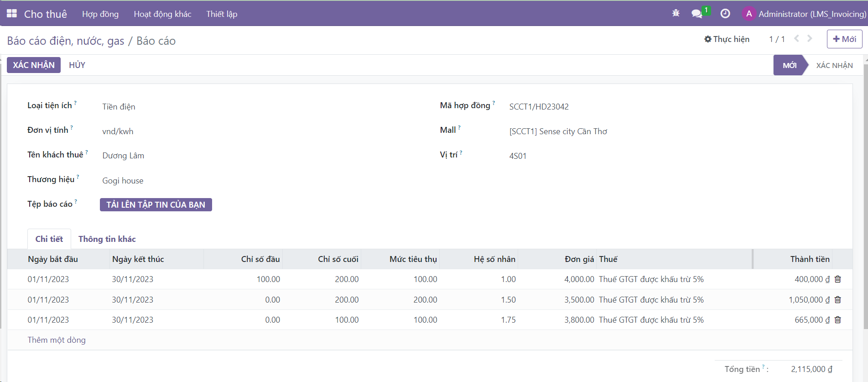Viewport: 868px width, 382px height.
Task: Go to previous record arrow
Action: click(796, 39)
